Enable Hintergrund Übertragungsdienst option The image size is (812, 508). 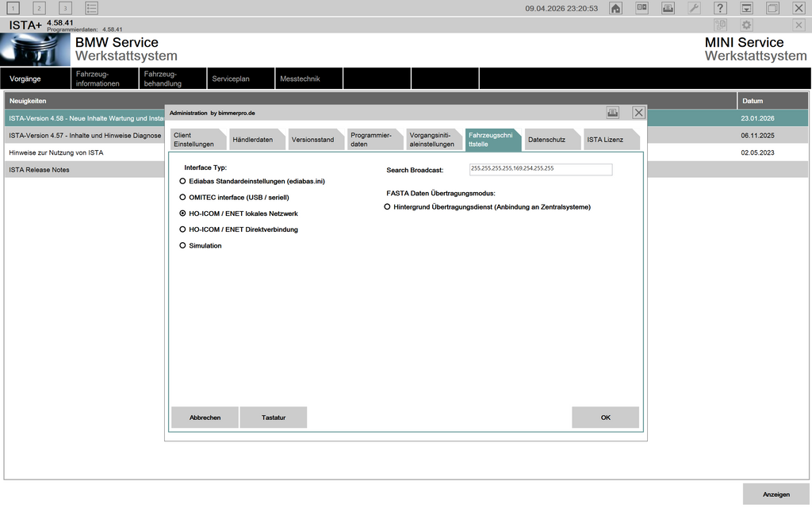388,207
